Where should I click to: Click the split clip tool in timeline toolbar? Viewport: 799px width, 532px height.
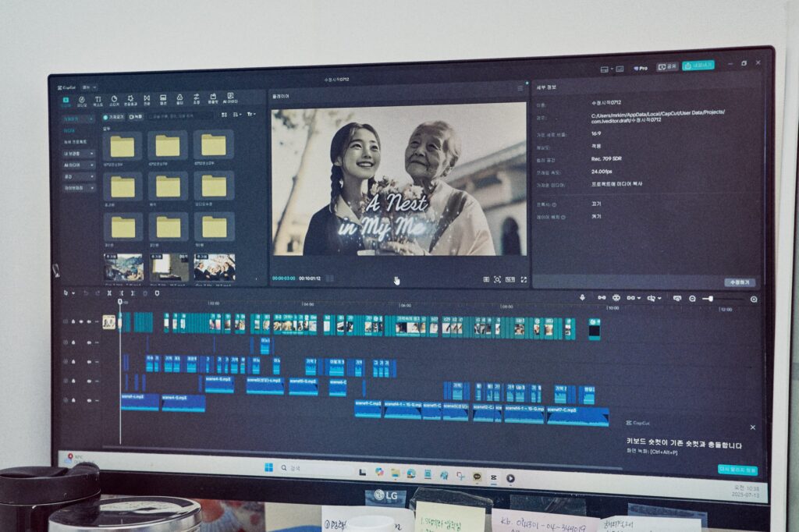pyautogui.click(x=109, y=293)
